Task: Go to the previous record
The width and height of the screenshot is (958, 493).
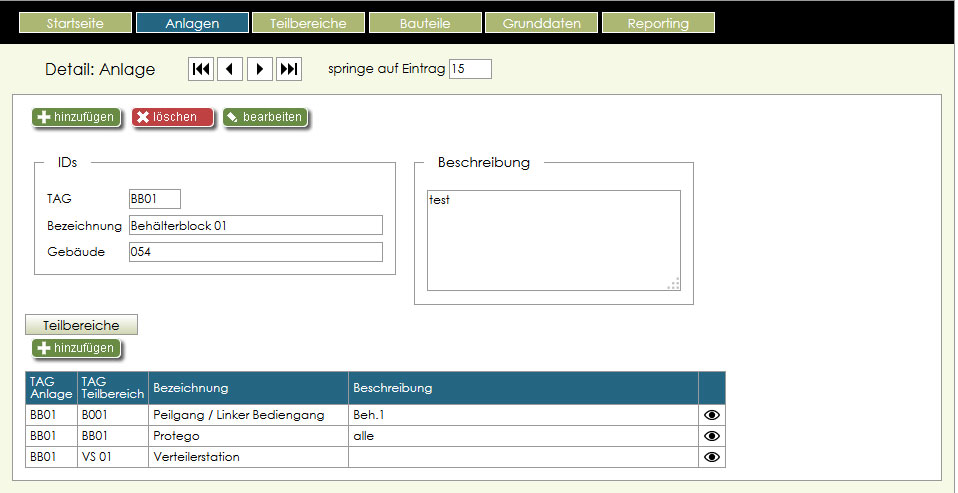Action: point(230,69)
